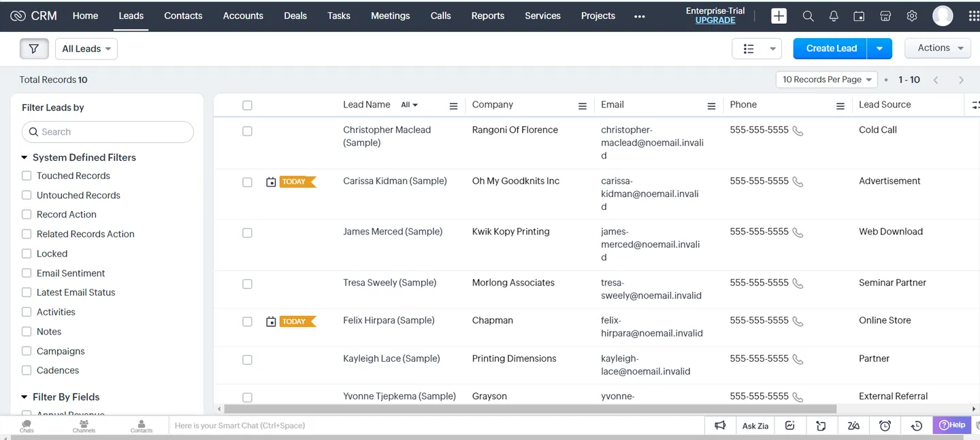Enable the Campaigns filter checkbox
Viewport: 980px width, 440px height.
pos(27,351)
